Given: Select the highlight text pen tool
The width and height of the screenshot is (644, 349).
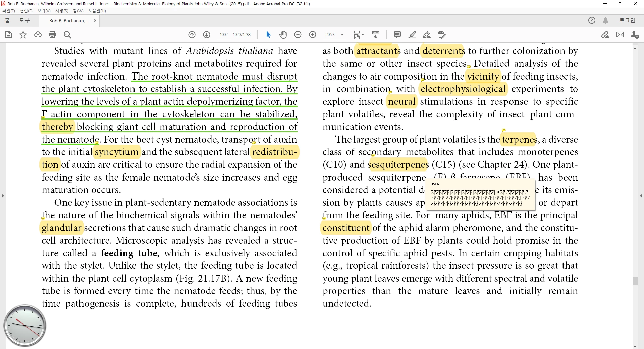Looking at the screenshot, I should (412, 35).
